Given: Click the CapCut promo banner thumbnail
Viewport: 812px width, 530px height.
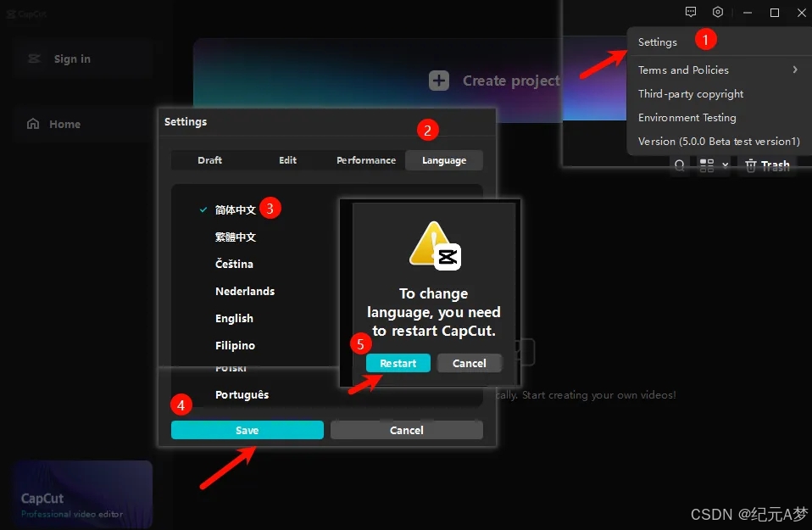Looking at the screenshot, I should pyautogui.click(x=83, y=494).
